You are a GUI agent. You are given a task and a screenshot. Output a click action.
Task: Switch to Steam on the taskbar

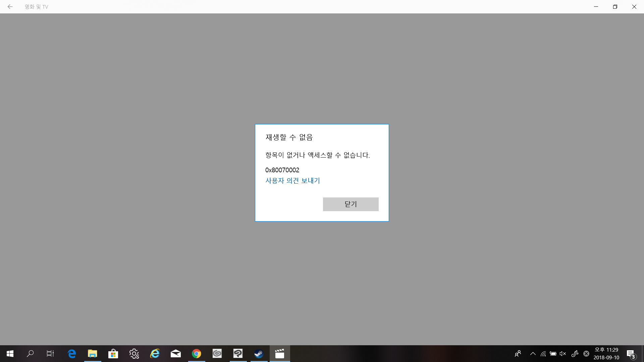point(259,354)
